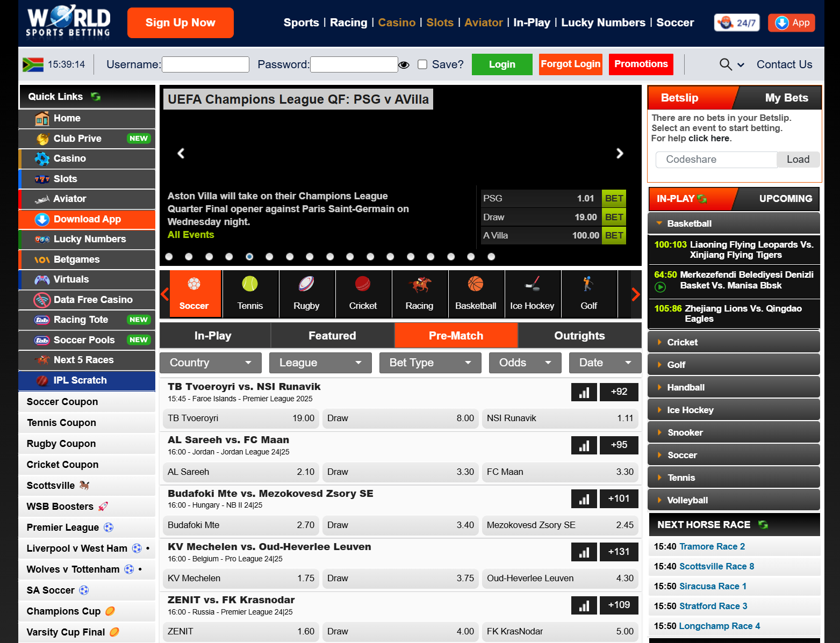Go to first carousel slide dot
Image resolution: width=840 pixels, height=643 pixels.
point(169,257)
